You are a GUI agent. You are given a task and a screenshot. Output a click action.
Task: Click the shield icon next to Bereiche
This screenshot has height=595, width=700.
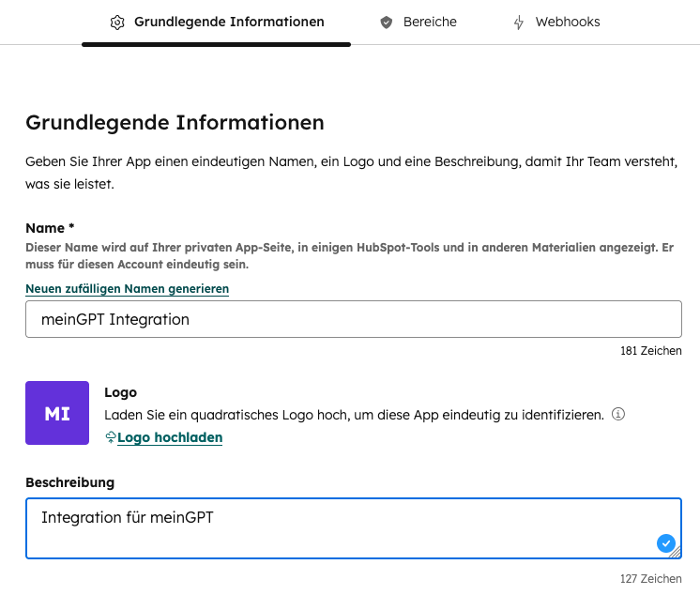(387, 23)
